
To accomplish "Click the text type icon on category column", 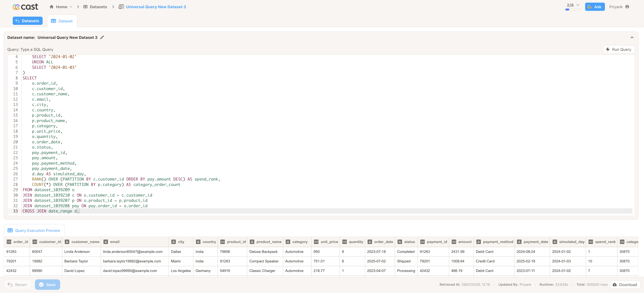I will pos(288,242).
